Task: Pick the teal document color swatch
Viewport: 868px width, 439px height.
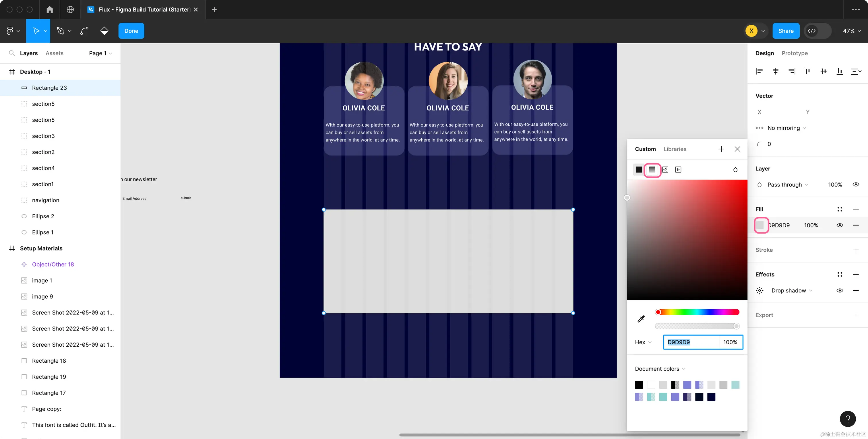Action: pyautogui.click(x=663, y=397)
